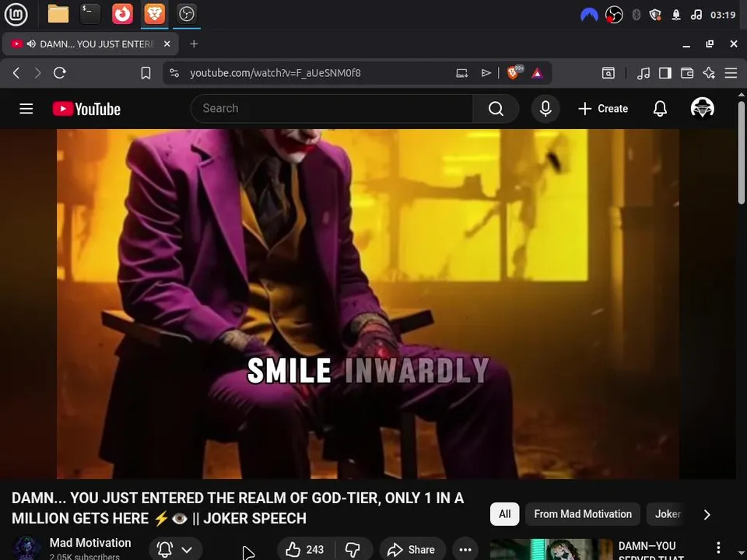Reload the current page

60,73
